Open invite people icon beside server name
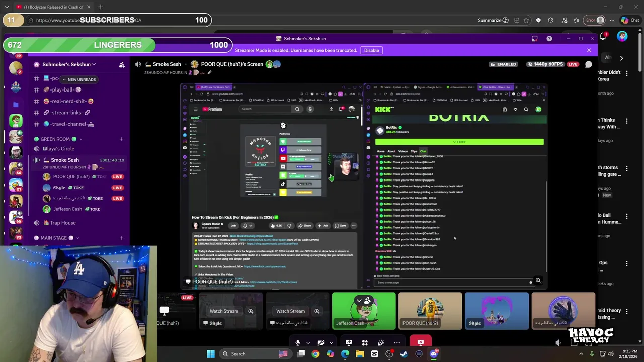The width and height of the screenshot is (644, 362). (122, 64)
